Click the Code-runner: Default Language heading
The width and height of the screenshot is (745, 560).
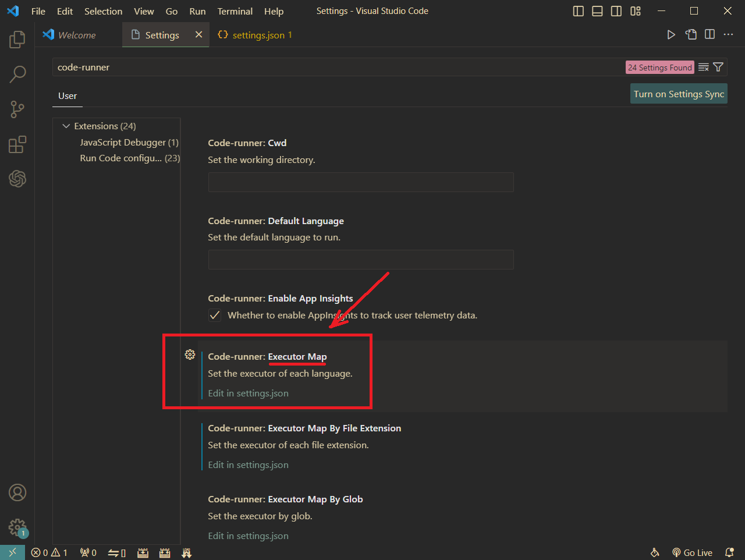[276, 221]
